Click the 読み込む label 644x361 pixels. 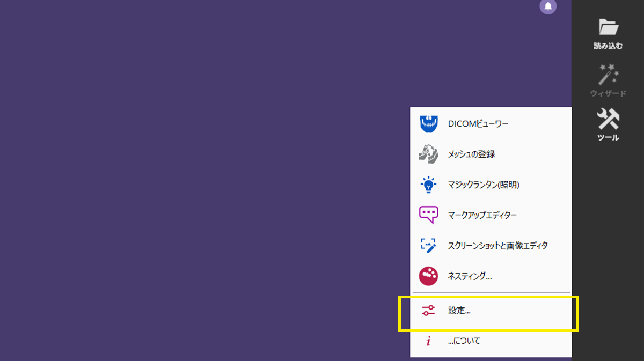[608, 46]
